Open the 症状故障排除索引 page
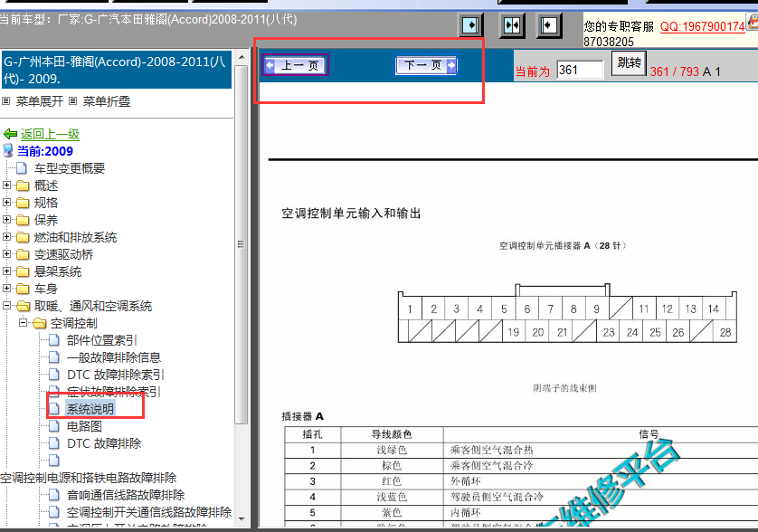This screenshot has width=758, height=532. (x=114, y=392)
